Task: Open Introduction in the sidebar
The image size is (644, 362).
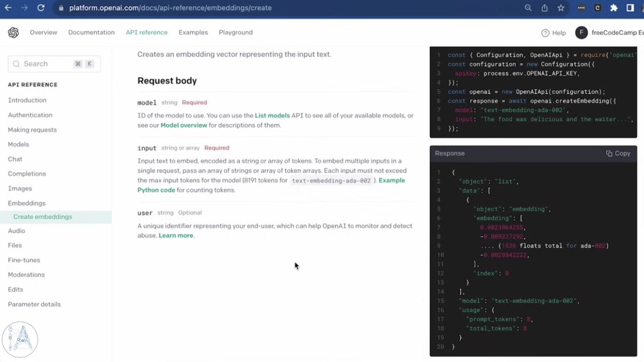Action: (x=27, y=100)
